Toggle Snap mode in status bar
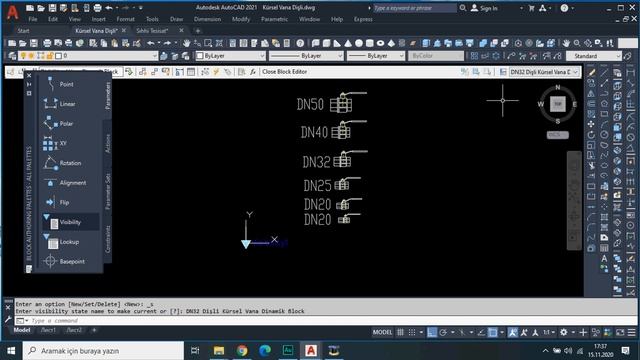Image resolution: width=640 pixels, height=360 pixels. [x=412, y=332]
